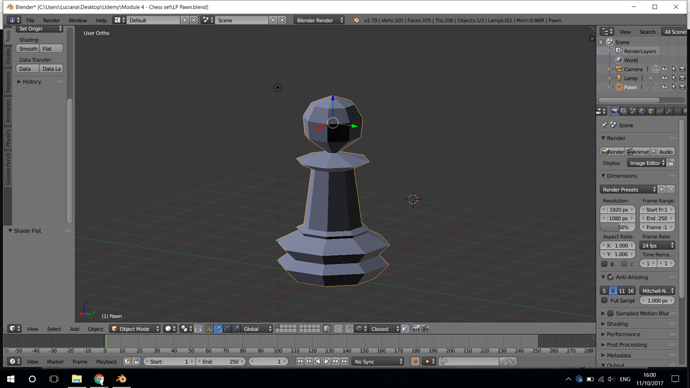Click the play animation button in the timeline
The image size is (690, 388).
(x=327, y=362)
